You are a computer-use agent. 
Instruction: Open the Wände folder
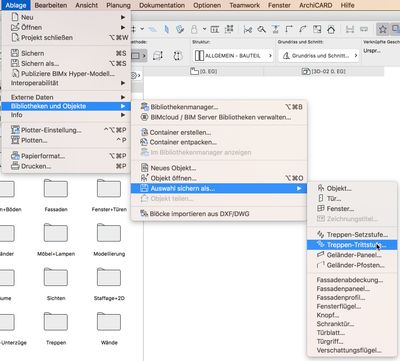point(109,322)
